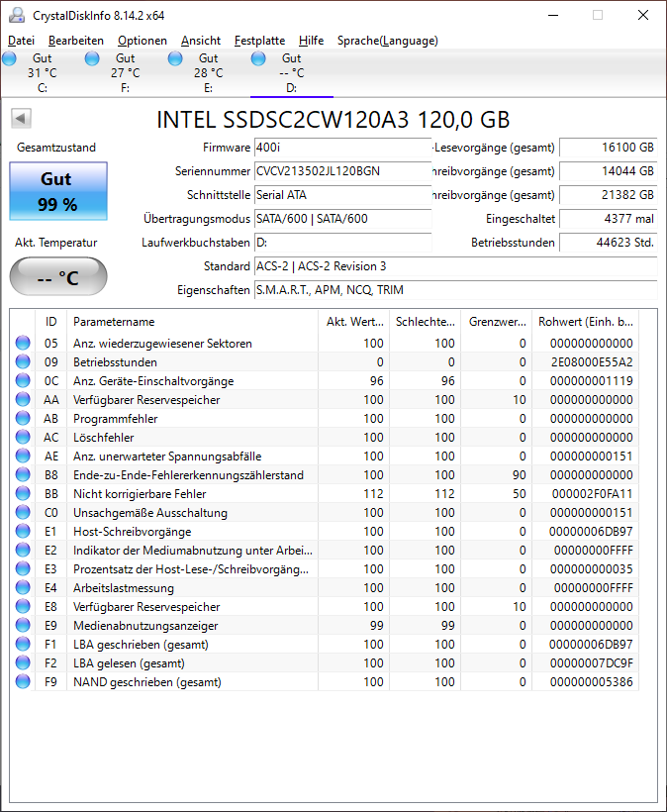Click the Seriennummer field
667x812 pixels.
coord(342,171)
